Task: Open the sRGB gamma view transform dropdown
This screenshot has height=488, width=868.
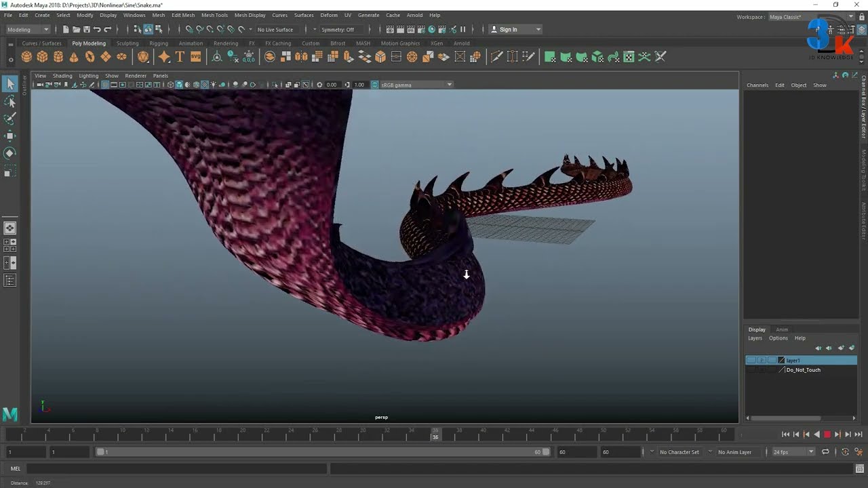Action: (x=416, y=85)
